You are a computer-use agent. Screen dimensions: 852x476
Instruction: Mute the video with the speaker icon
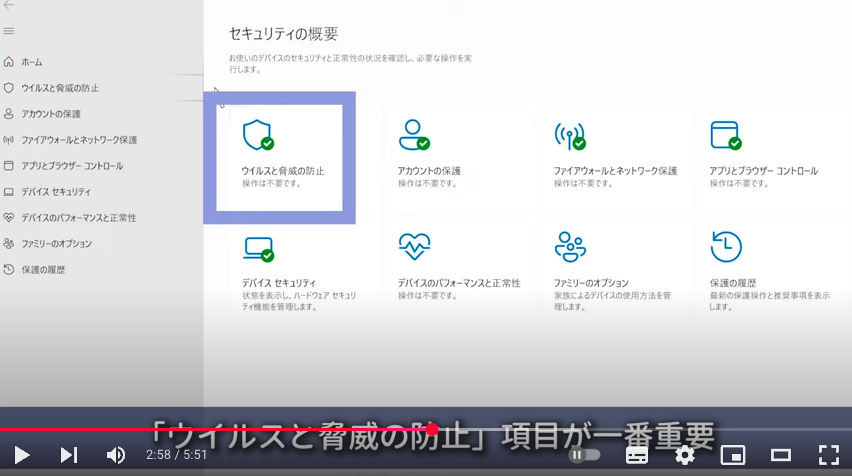click(x=115, y=455)
